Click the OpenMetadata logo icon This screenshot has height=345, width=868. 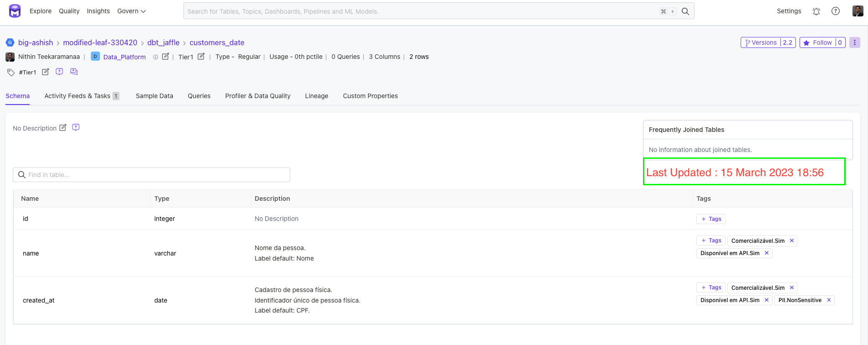[x=15, y=11]
